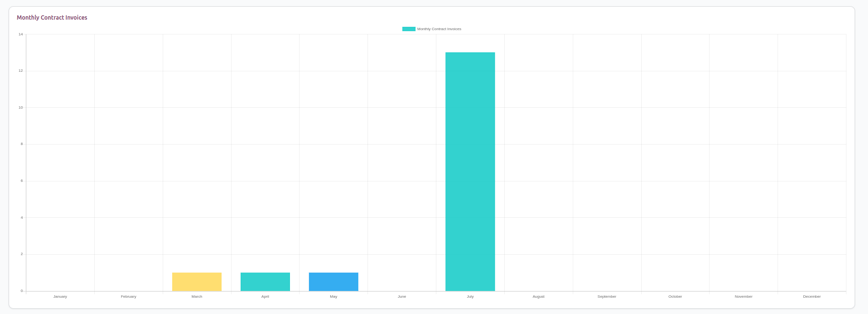Click the y-axis value 2
Screen dimensions: 868x314
pyautogui.click(x=22, y=254)
